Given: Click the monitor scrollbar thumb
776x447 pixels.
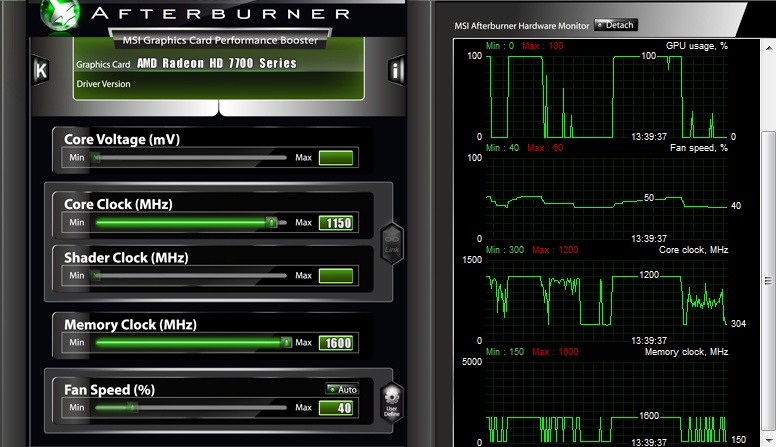Looking at the screenshot, I should (x=769, y=280).
